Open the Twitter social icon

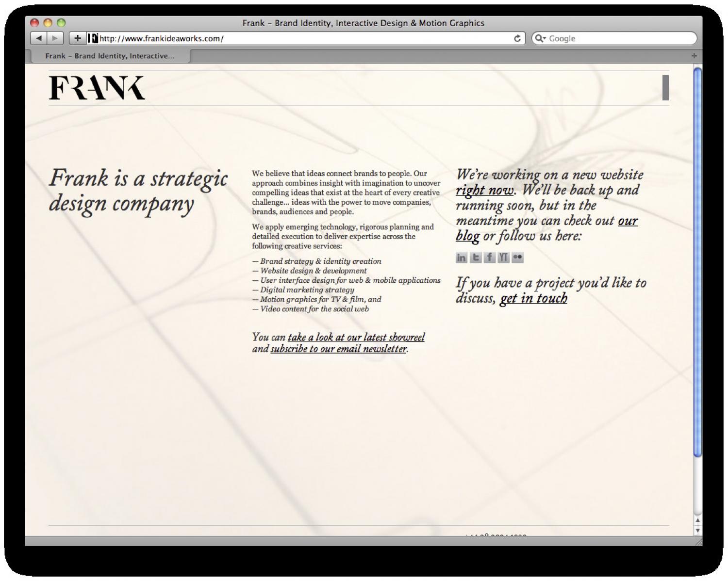475,258
